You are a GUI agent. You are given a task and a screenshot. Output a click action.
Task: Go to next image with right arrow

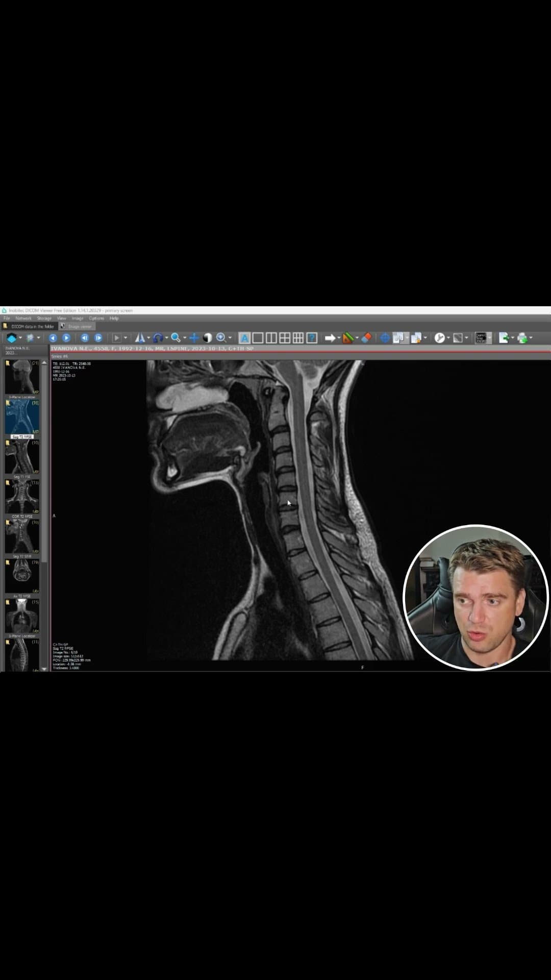(66, 338)
